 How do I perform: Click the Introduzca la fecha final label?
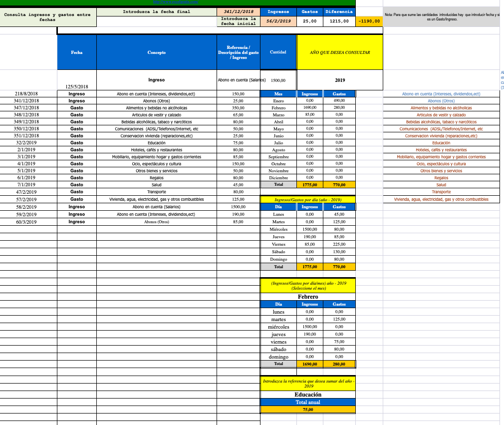click(x=157, y=11)
